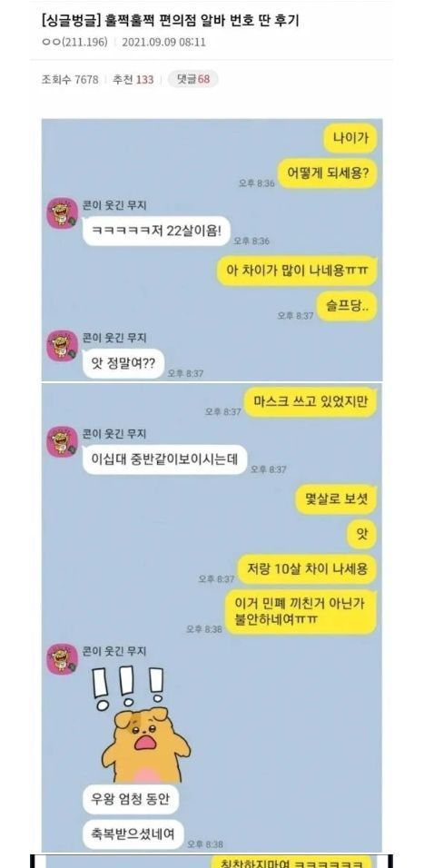Select the white ㅋㅋㅋㅋㅋ저 22살이옴! bubble
Image resolution: width=434 pixels, height=868 pixels.
click(x=156, y=231)
